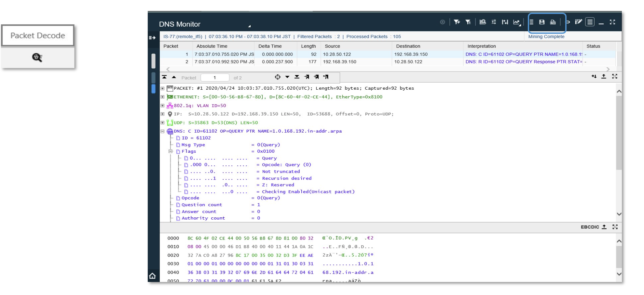Screen dimensions: 644x295
Task: Collapse the Flags subtree node
Action: pyautogui.click(x=170, y=151)
